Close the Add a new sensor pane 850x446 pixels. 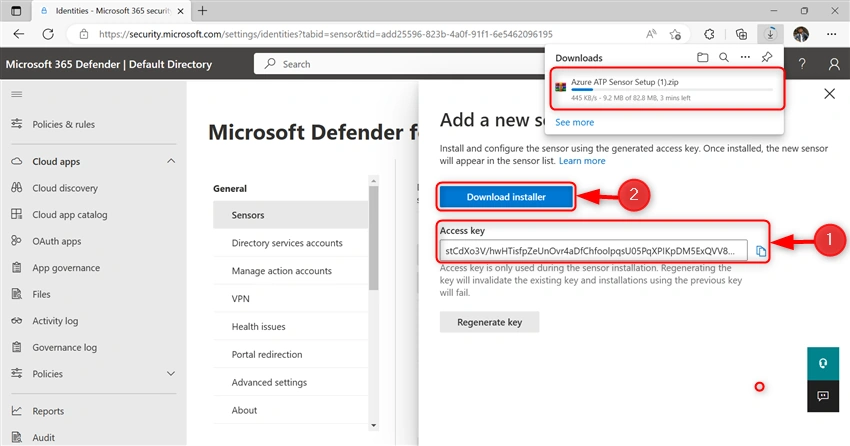[829, 94]
